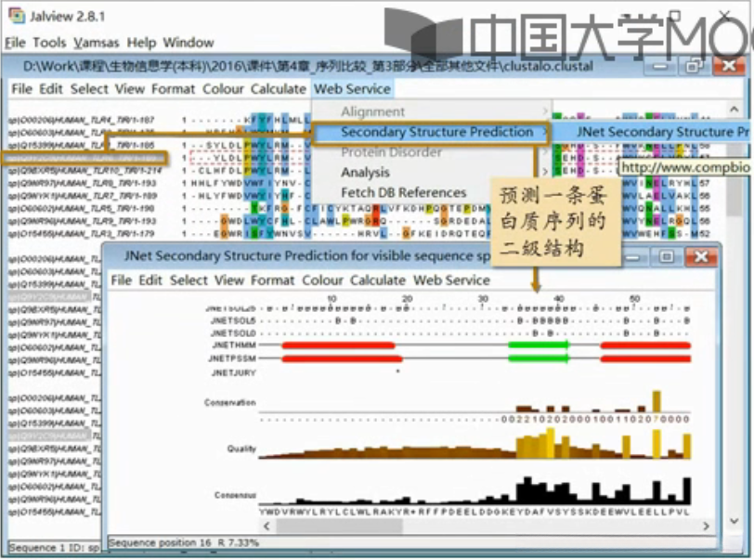The height and width of the screenshot is (560, 754).
Task: Minimize the JNet prediction window
Action: [x=633, y=257]
